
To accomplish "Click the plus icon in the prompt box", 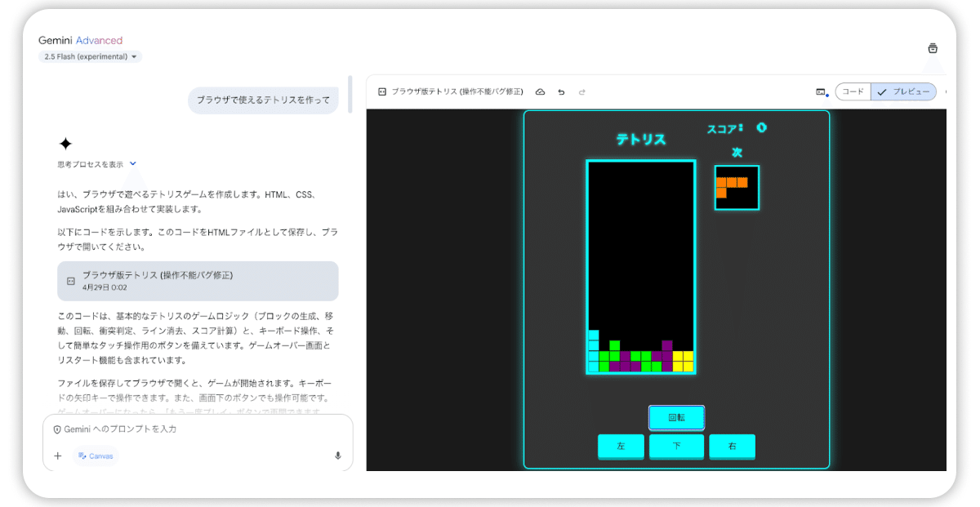I will pyautogui.click(x=57, y=456).
